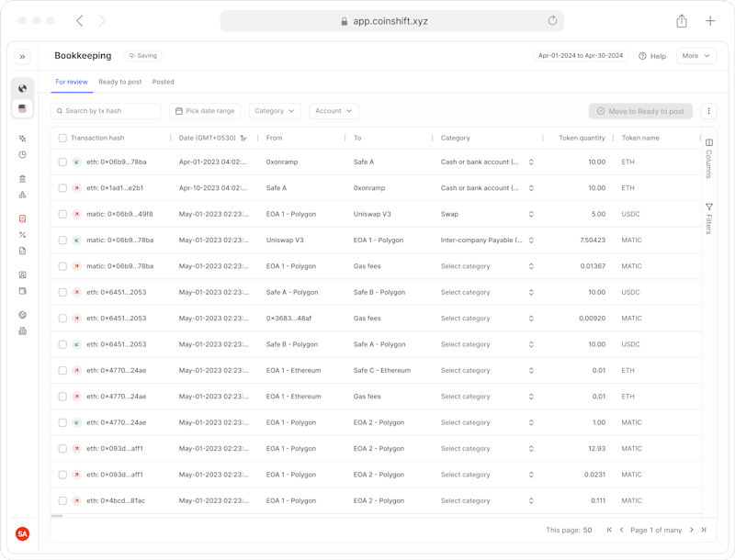Expand the sidebar with double-chevron icon
The height and width of the screenshot is (560, 735).
(22, 57)
